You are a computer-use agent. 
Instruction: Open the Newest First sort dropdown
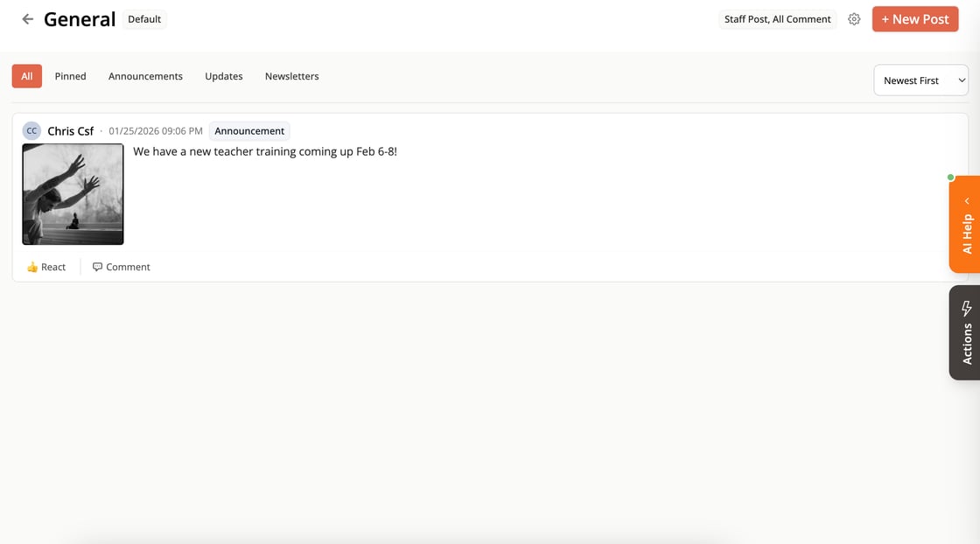tap(920, 80)
